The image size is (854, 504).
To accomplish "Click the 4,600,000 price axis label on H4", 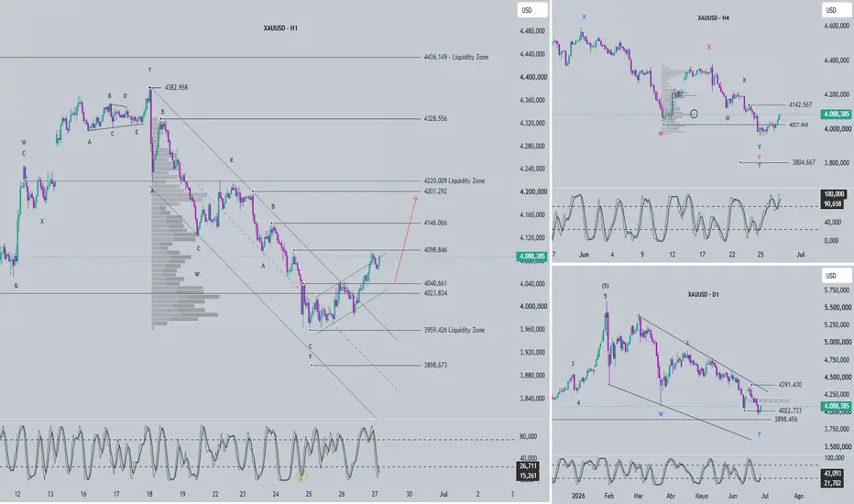I will [x=838, y=27].
